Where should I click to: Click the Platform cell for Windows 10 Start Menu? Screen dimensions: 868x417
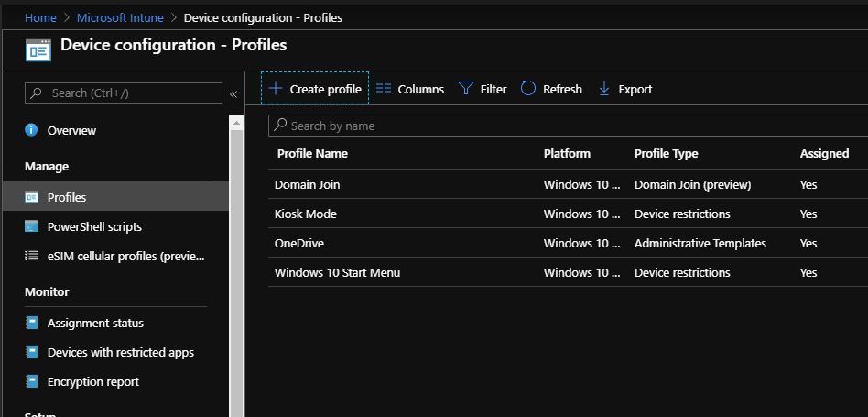pos(581,272)
